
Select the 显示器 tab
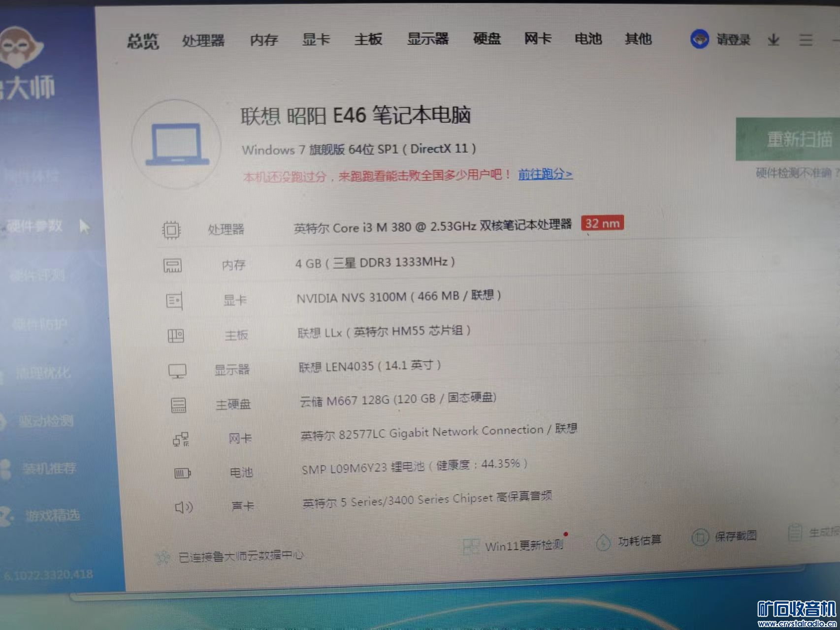click(428, 38)
